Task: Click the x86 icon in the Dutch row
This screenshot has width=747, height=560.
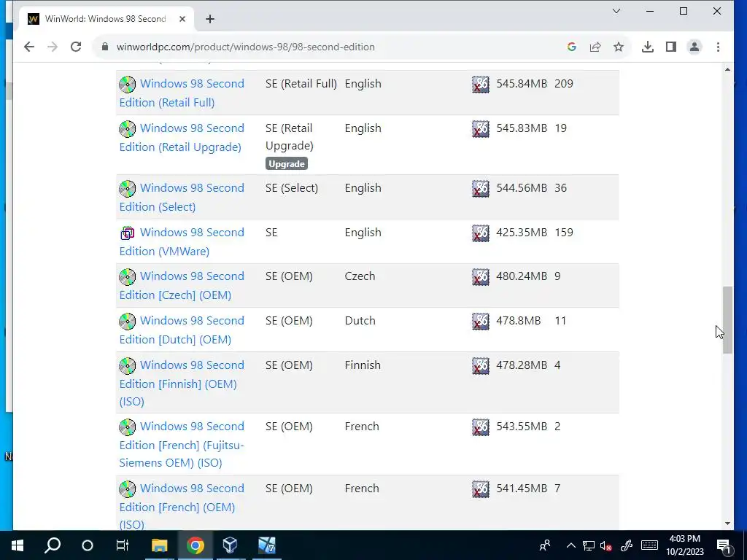Action: 481,322
